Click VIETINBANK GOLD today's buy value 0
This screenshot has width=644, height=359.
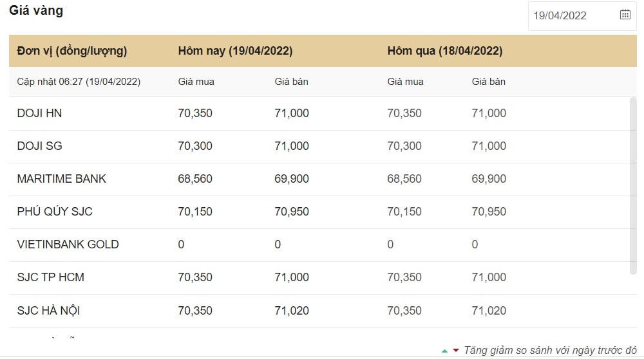181,244
